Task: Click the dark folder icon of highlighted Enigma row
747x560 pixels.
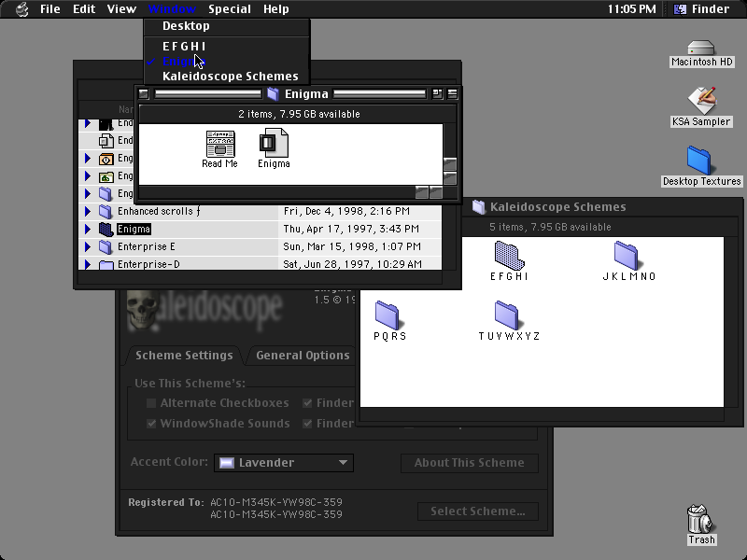Action: (106, 229)
